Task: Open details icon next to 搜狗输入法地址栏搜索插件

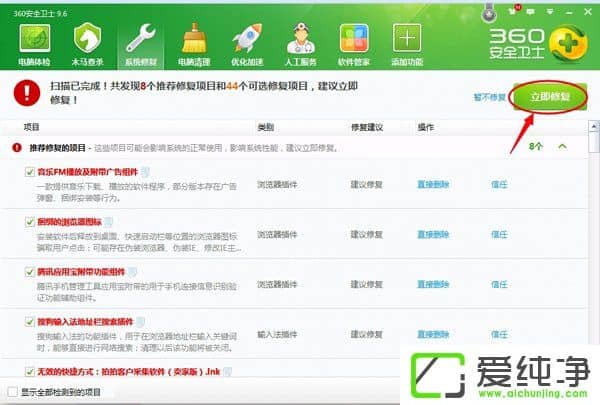Action: 140,322
